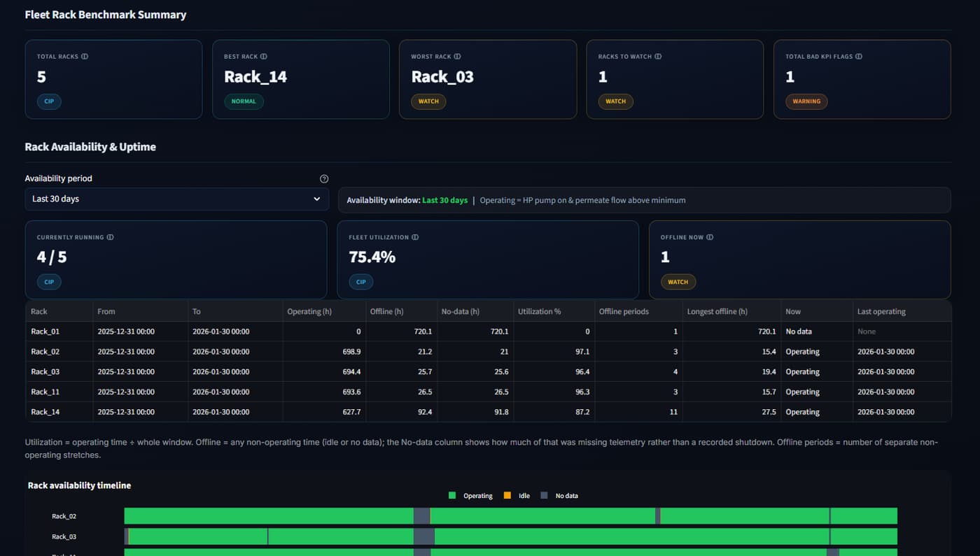Click the WARNING badge under bad KPI flags
980x556 pixels.
(x=806, y=101)
